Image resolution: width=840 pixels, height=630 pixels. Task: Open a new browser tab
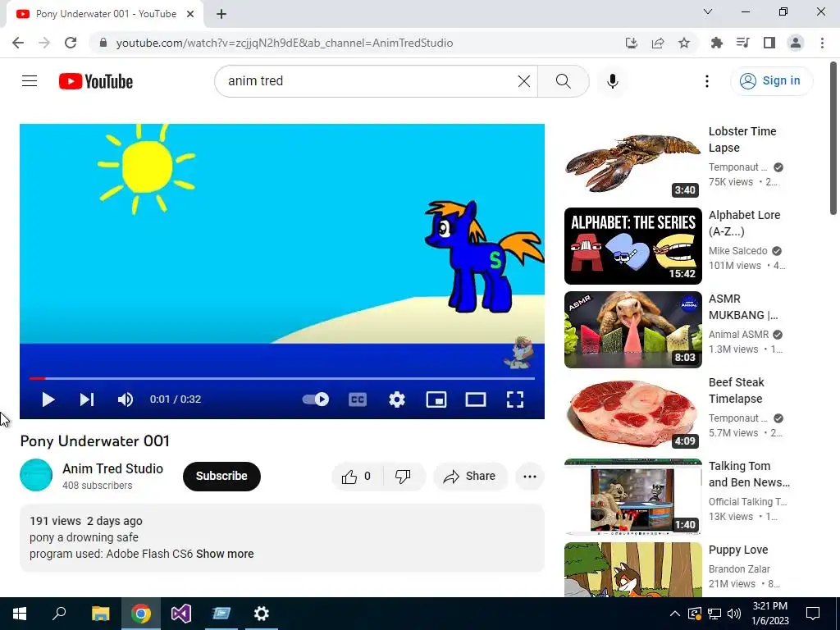pyautogui.click(x=221, y=14)
